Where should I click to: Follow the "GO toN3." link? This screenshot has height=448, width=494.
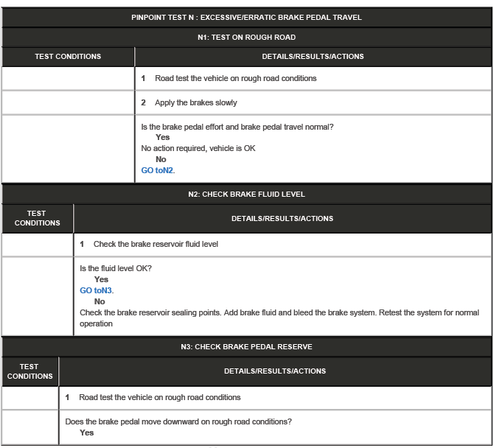pos(97,290)
